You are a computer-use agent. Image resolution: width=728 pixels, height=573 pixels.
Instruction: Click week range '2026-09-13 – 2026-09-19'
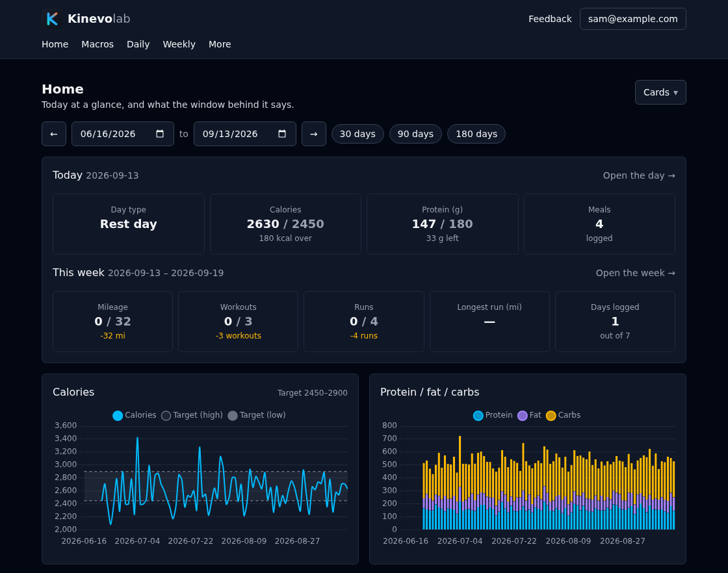click(166, 273)
